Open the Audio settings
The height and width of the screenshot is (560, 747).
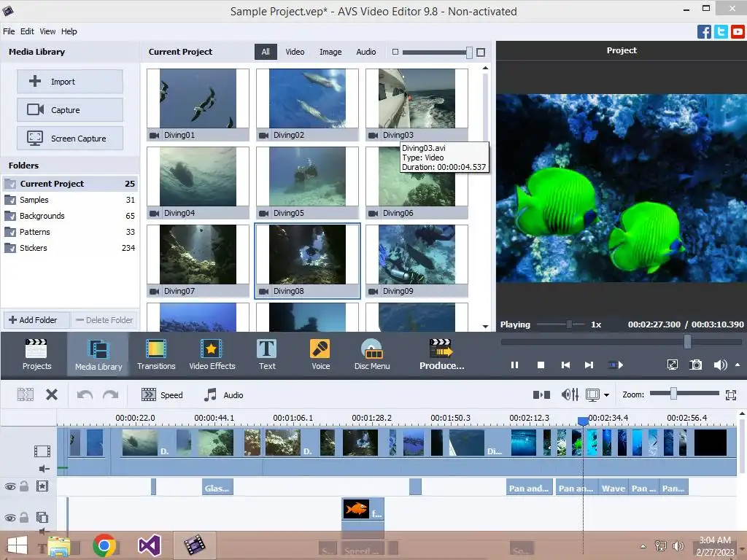pos(223,394)
